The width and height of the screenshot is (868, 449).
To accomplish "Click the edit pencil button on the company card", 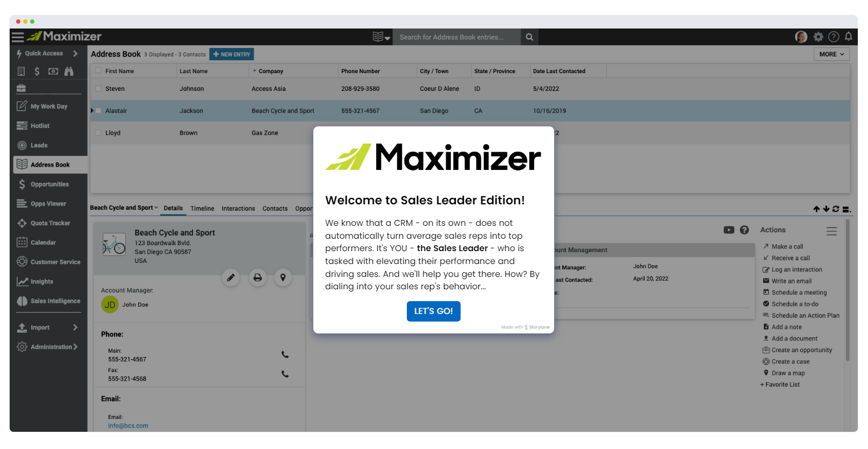I will tap(231, 277).
